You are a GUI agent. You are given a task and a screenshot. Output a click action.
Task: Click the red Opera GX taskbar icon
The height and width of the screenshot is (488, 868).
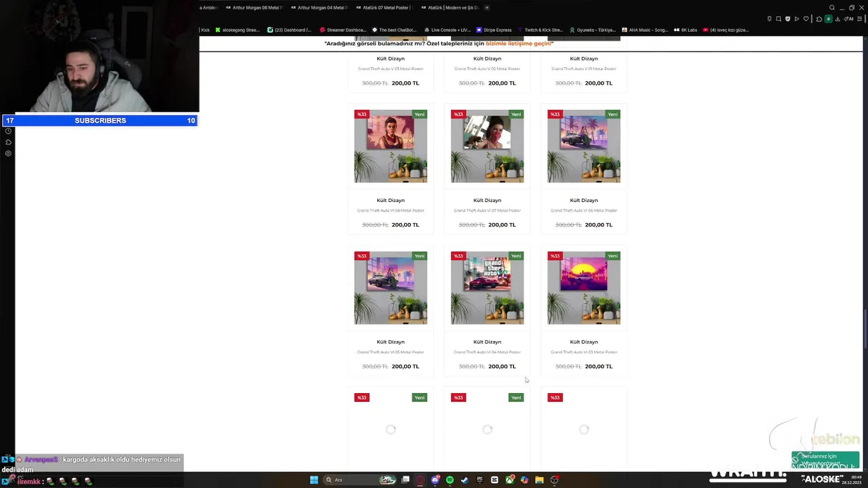pos(420,480)
